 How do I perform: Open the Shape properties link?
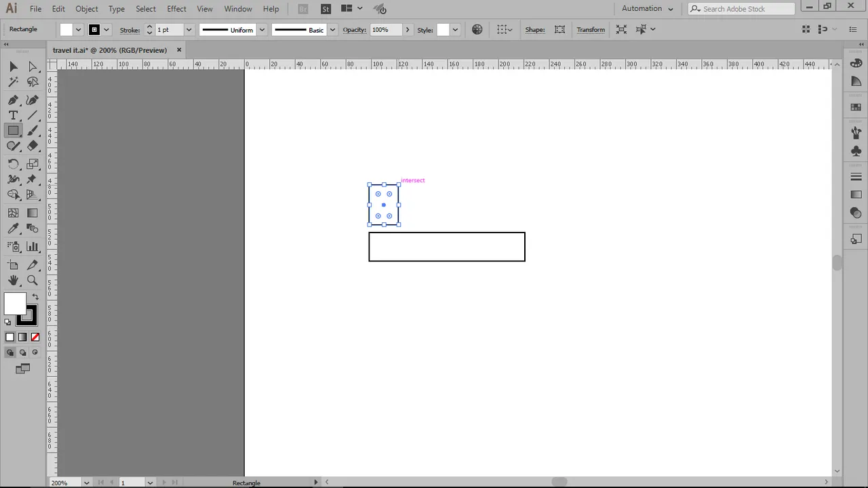click(x=535, y=30)
